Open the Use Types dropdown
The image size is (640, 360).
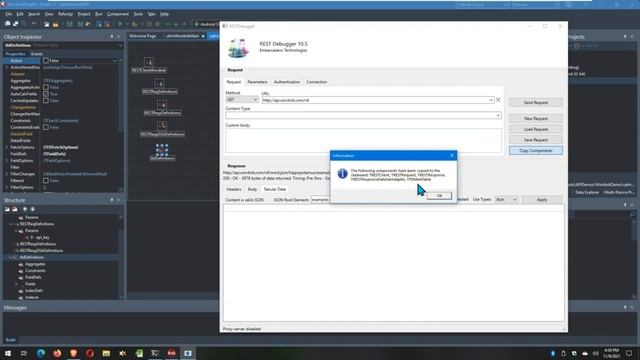tap(506, 200)
